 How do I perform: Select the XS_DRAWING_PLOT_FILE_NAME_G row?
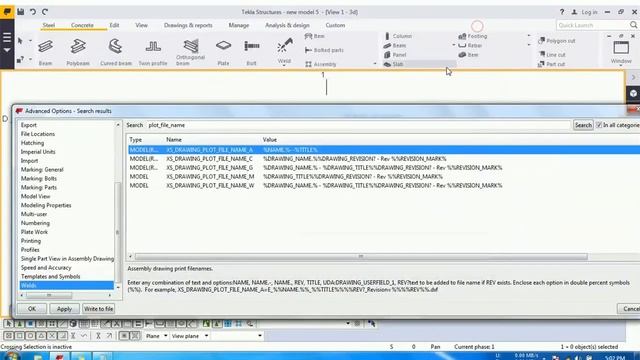[384, 168]
